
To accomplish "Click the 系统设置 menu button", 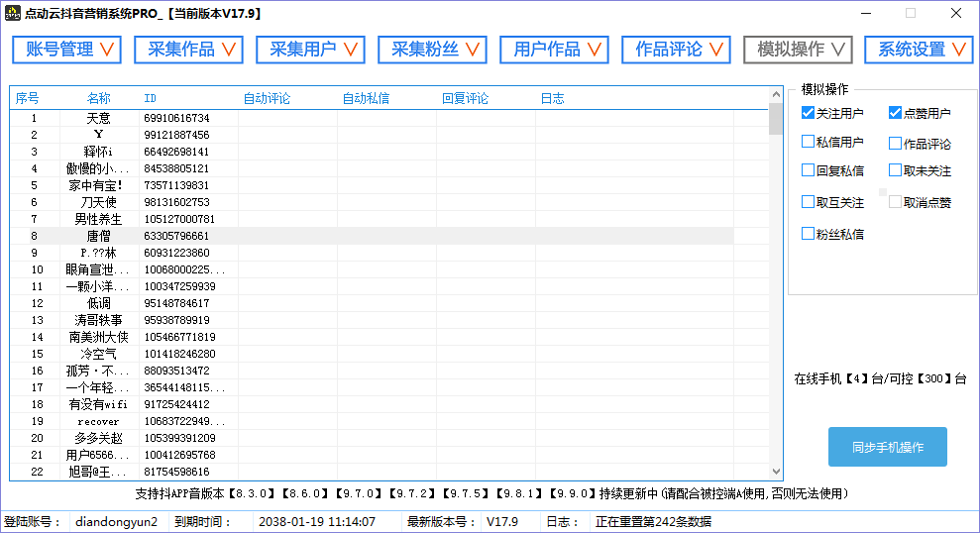I will tap(919, 50).
